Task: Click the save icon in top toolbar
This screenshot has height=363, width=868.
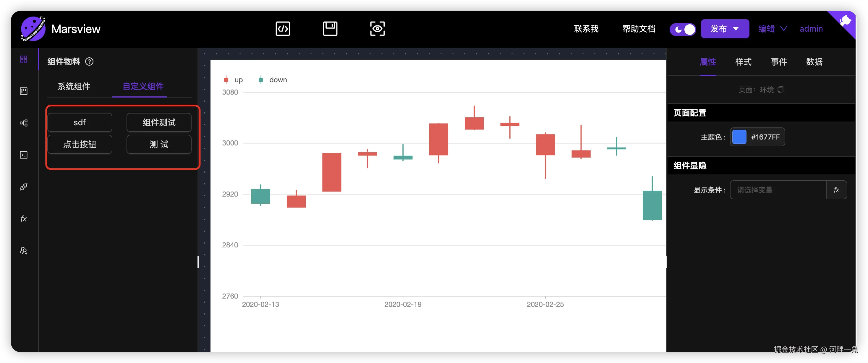Action: tap(330, 29)
